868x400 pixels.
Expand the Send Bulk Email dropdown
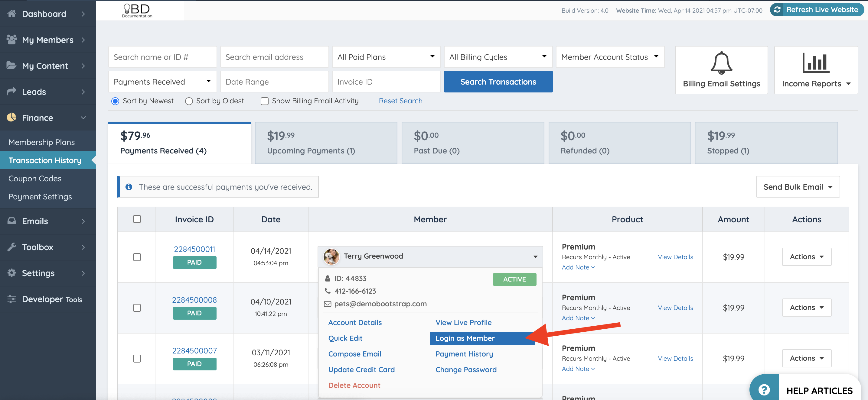(x=798, y=187)
